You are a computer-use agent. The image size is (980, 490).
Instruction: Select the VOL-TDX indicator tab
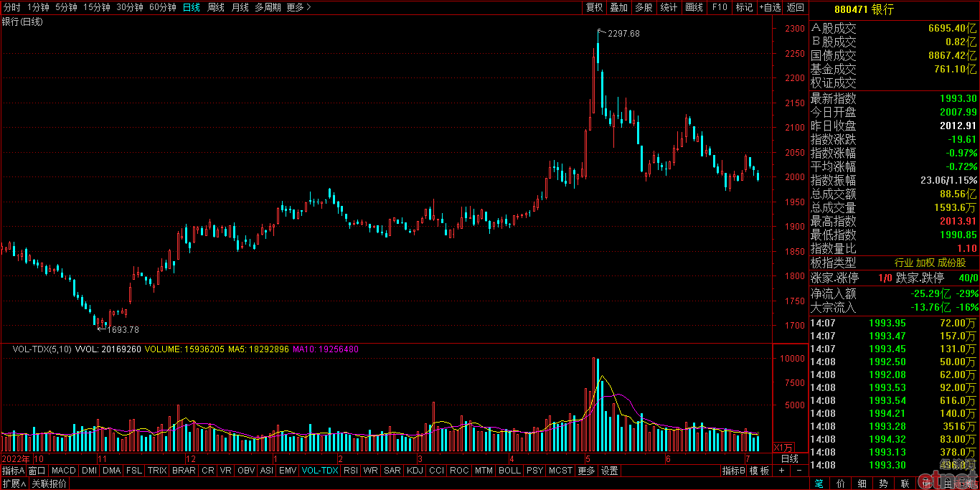[320, 471]
